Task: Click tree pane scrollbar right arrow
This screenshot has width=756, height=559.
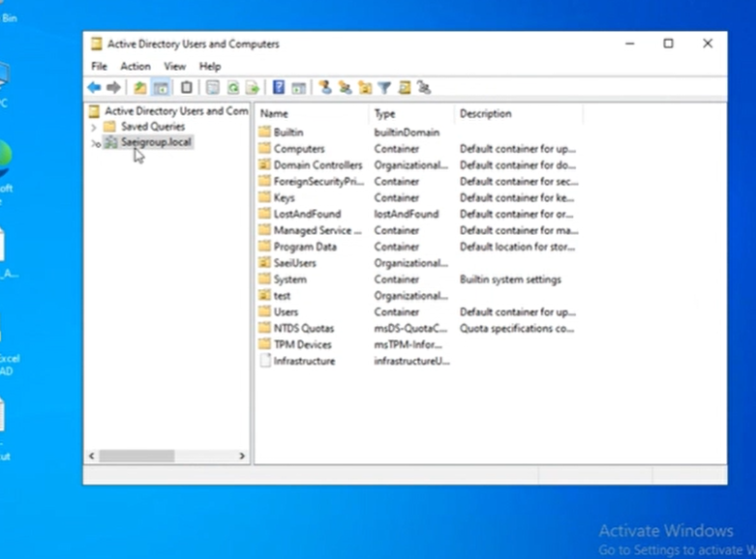Action: click(242, 456)
